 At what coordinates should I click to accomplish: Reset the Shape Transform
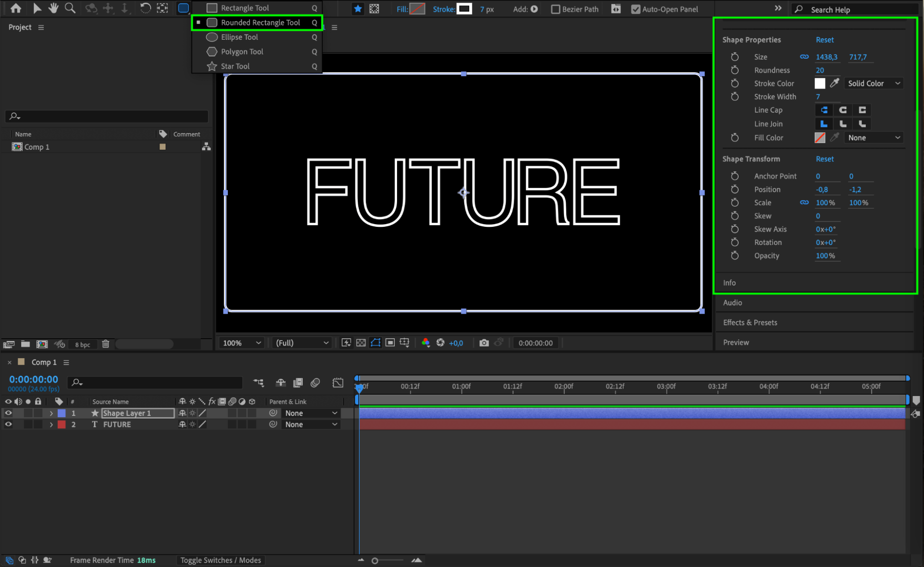coord(825,159)
